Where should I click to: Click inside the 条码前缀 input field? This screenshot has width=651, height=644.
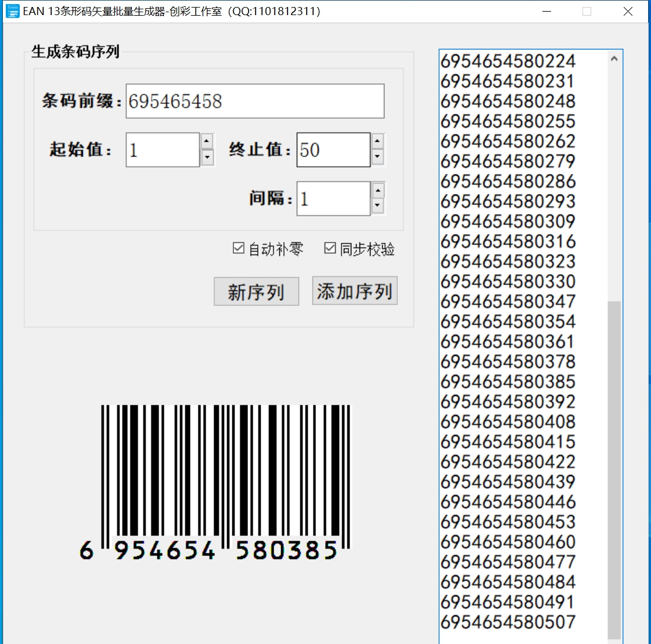pos(254,100)
